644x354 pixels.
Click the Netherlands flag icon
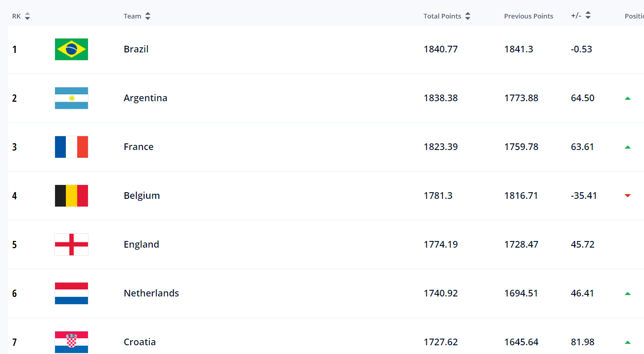pyautogui.click(x=71, y=293)
